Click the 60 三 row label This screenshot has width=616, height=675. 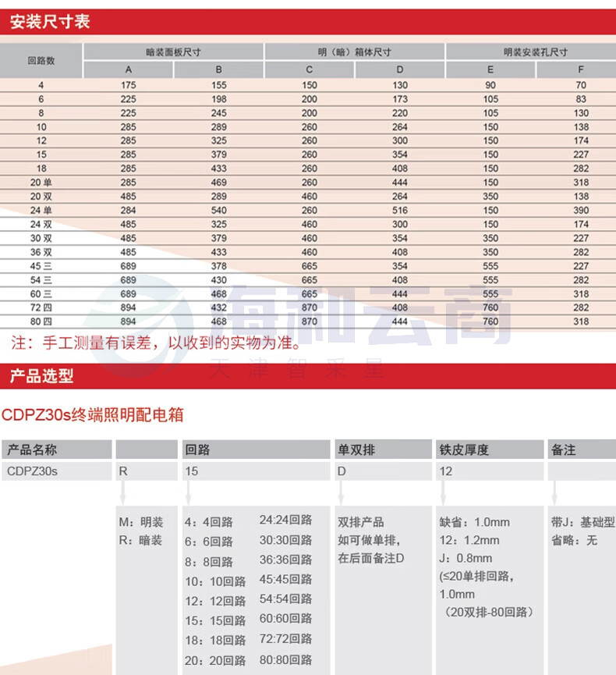click(41, 293)
